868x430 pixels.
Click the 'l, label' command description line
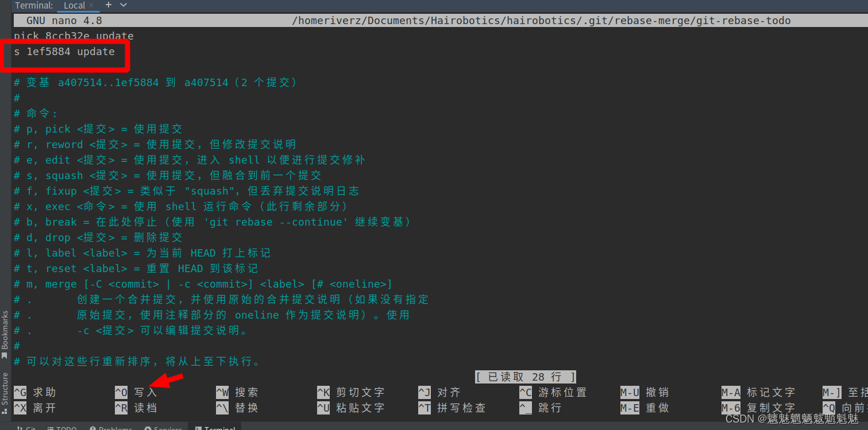pos(142,253)
